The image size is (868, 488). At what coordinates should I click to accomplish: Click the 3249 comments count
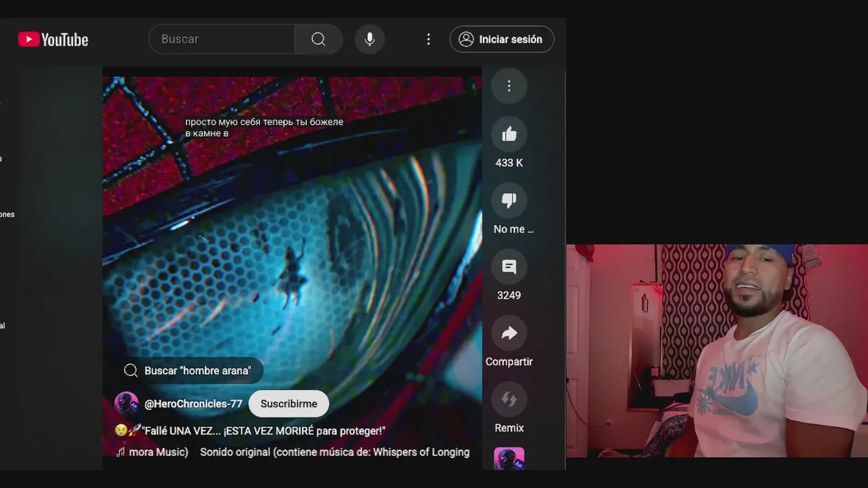[x=509, y=296]
